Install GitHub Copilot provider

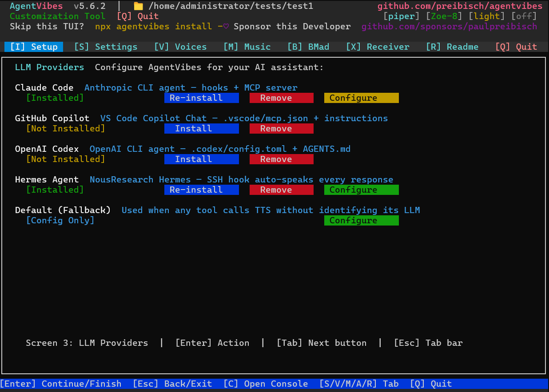coord(202,128)
